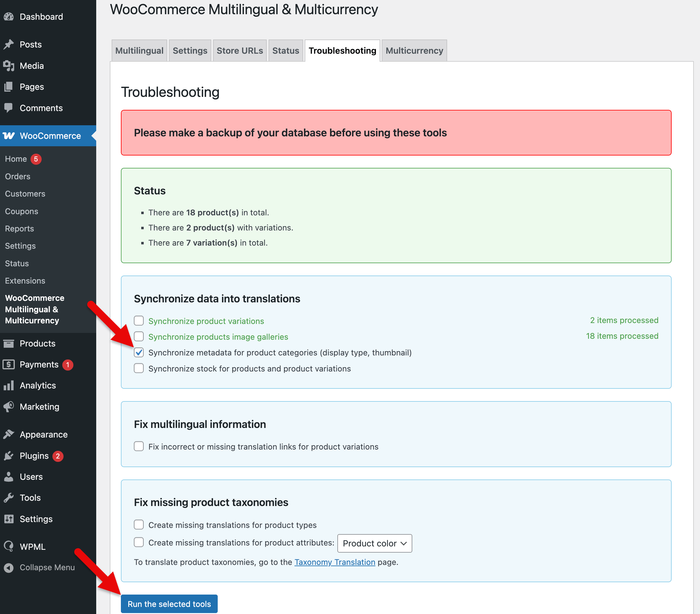Click the Media library icon
The height and width of the screenshot is (614, 700).
(9, 66)
